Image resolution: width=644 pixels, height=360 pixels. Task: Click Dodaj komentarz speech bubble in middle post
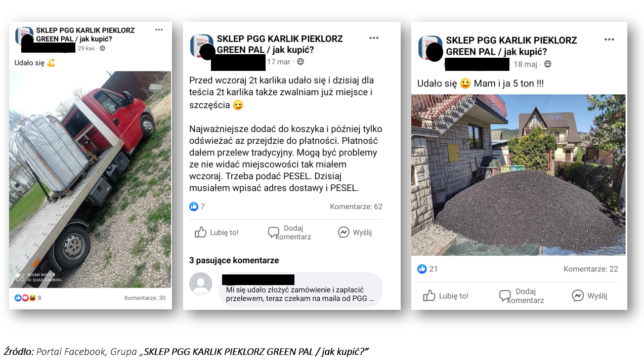274,232
